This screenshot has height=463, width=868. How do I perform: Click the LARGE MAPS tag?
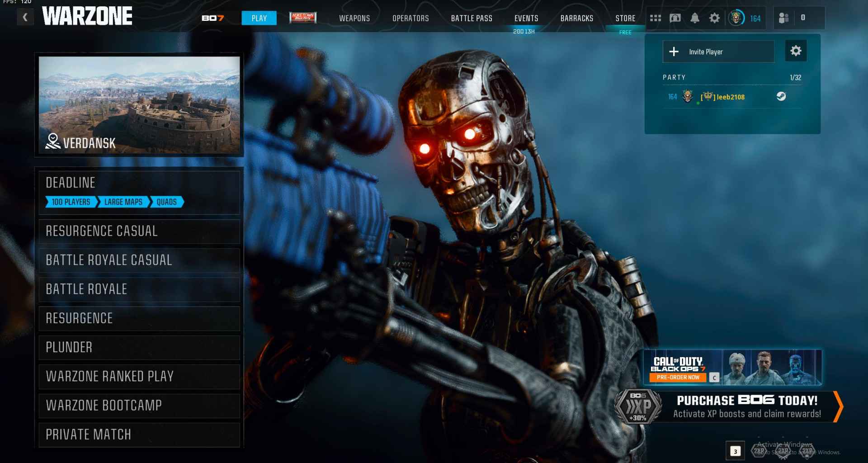pos(123,202)
